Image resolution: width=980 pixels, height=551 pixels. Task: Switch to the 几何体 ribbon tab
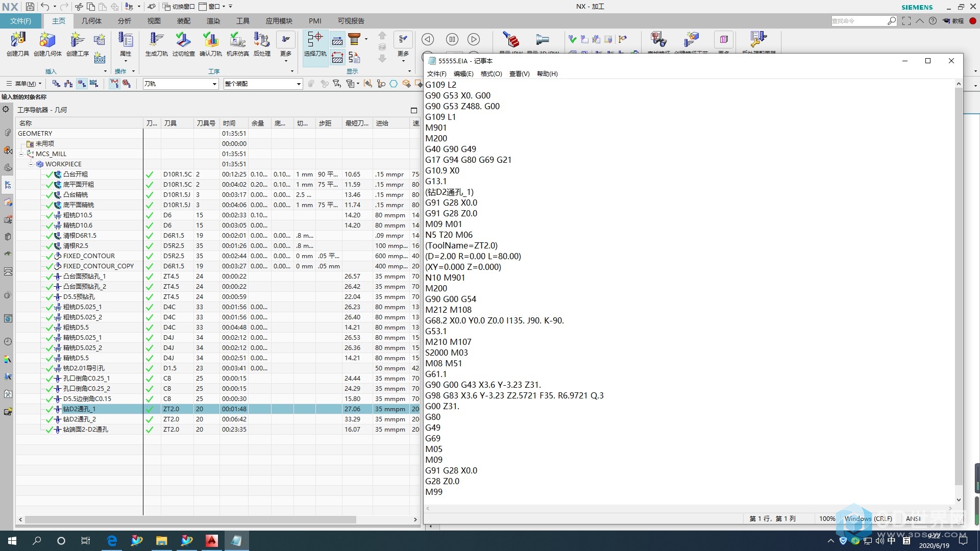91,21
